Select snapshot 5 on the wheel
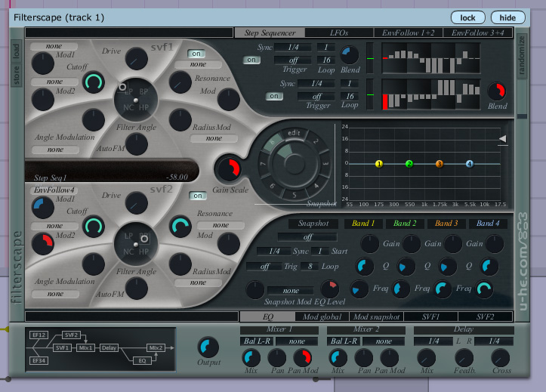The width and height of the screenshot is (546, 392). pos(295,195)
